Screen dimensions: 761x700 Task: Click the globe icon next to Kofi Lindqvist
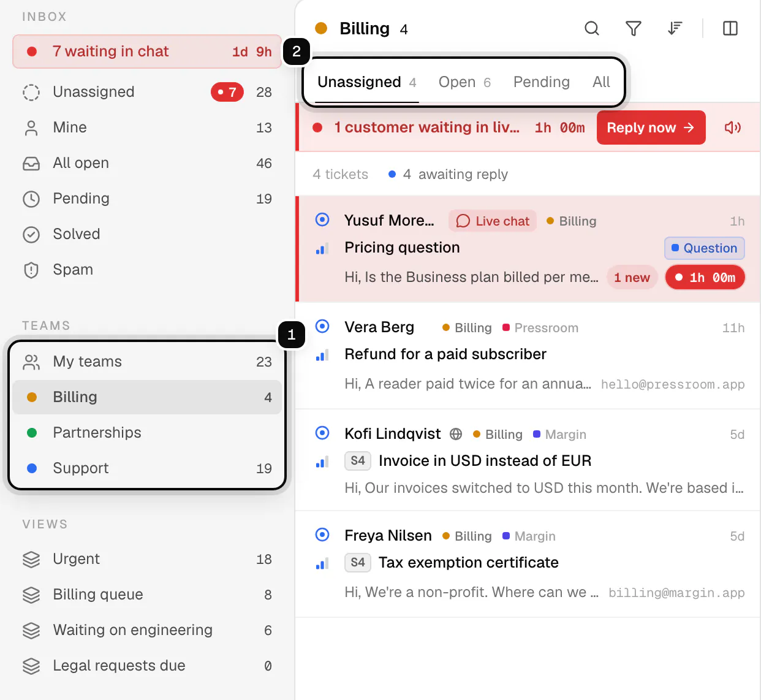pyautogui.click(x=456, y=434)
